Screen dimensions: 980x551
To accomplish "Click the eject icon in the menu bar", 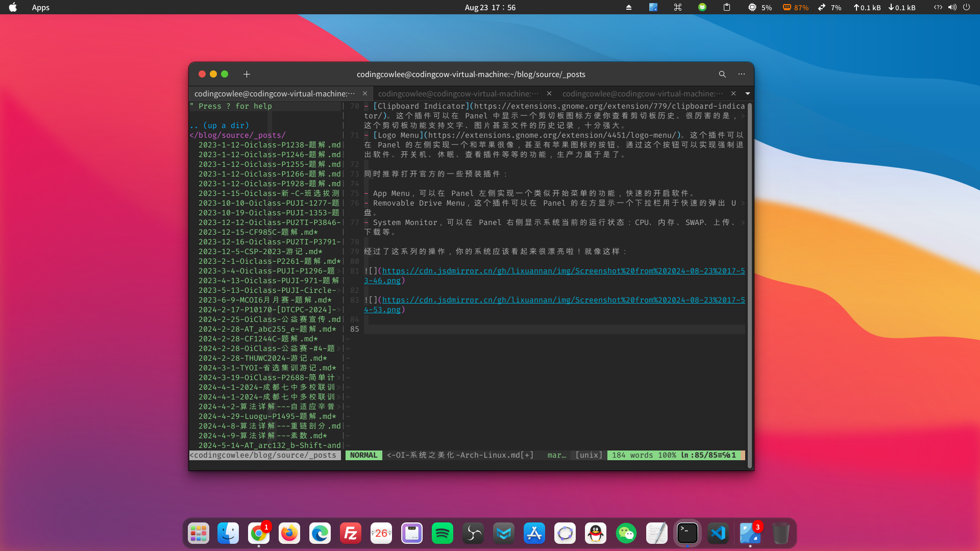I will click(628, 7).
